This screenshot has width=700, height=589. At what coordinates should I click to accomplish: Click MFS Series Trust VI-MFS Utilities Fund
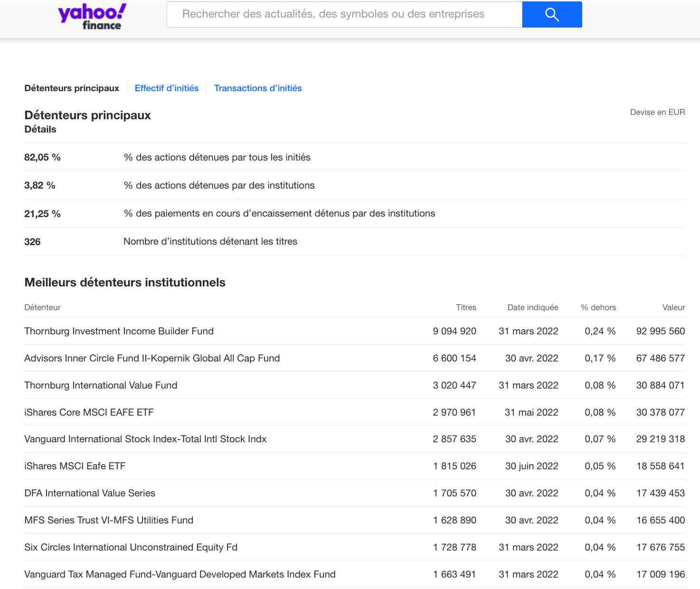click(x=109, y=520)
